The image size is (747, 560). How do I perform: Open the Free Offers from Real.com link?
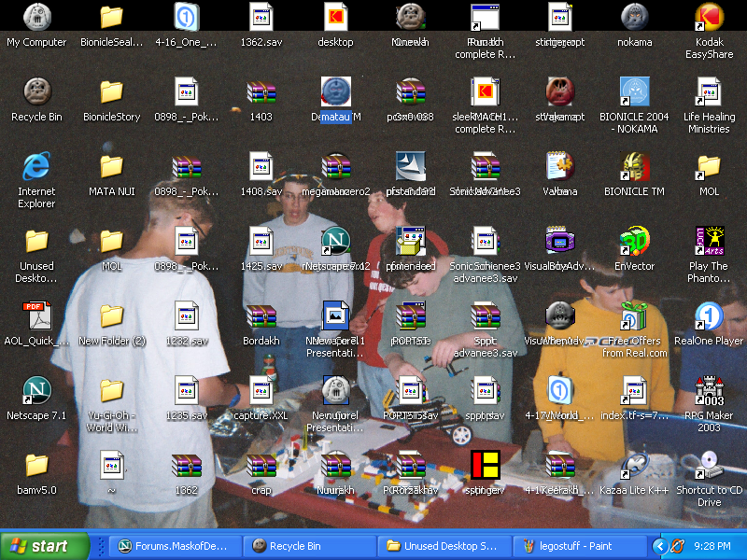(634, 319)
